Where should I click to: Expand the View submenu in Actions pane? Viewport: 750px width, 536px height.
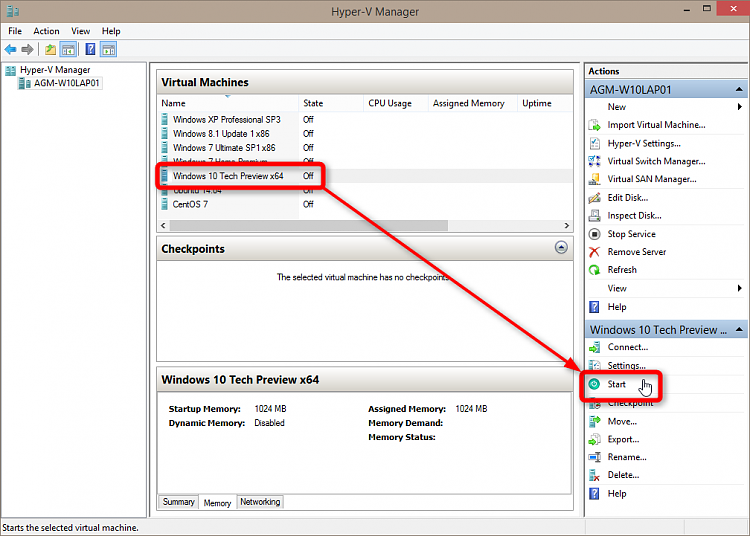(739, 288)
